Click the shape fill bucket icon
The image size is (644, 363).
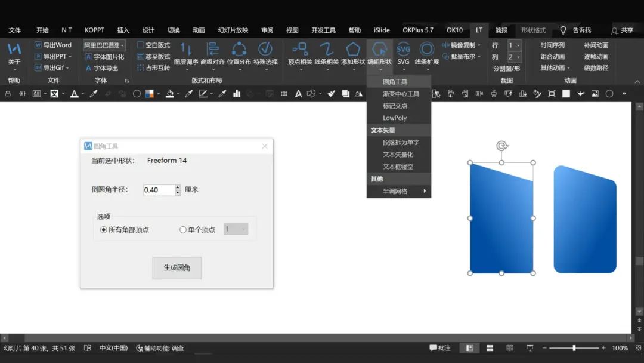(169, 94)
